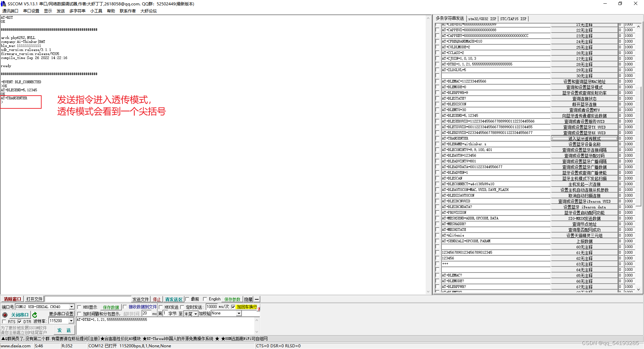Image resolution: width=644 pixels, height=349 pixels.
Task: Click the 设置蓝牙设备名称 button
Action: [x=584, y=144]
